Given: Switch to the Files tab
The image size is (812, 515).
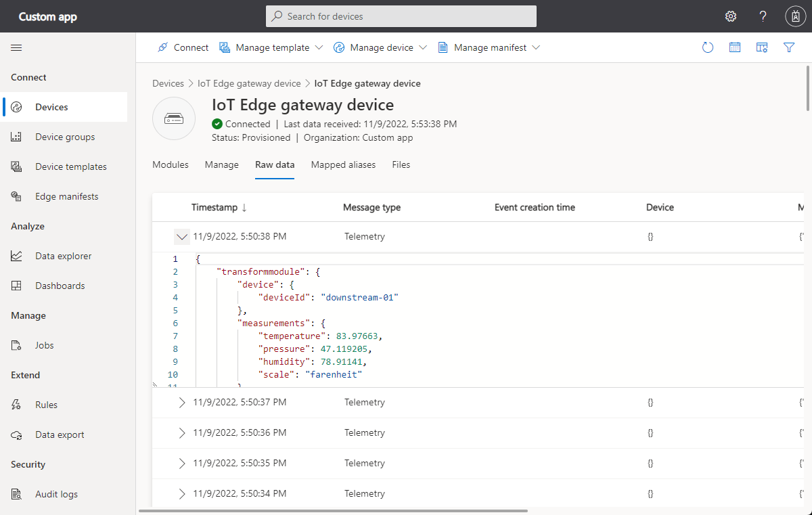Looking at the screenshot, I should pyautogui.click(x=401, y=164).
